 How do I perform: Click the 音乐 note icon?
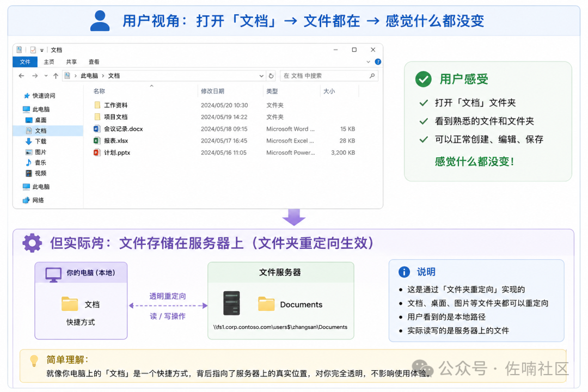coord(28,162)
